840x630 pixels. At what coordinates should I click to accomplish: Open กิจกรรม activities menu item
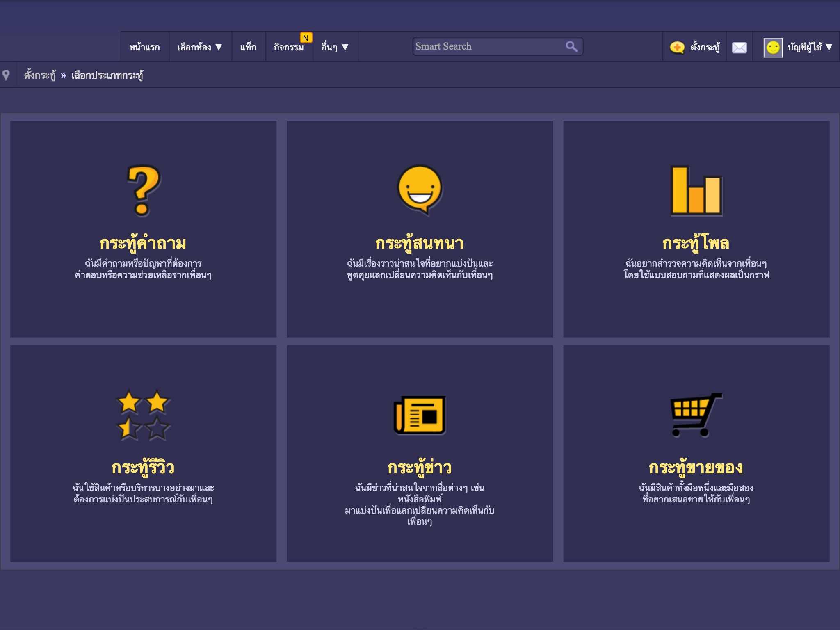(x=289, y=47)
